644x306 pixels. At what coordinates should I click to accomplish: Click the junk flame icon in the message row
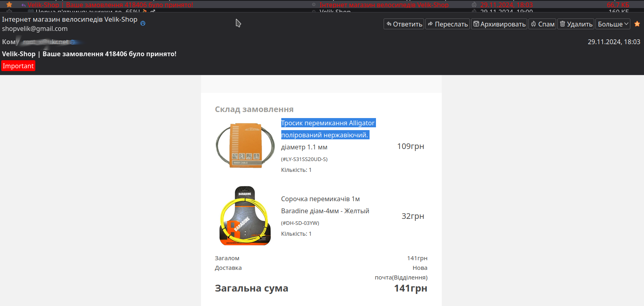pos(474,5)
